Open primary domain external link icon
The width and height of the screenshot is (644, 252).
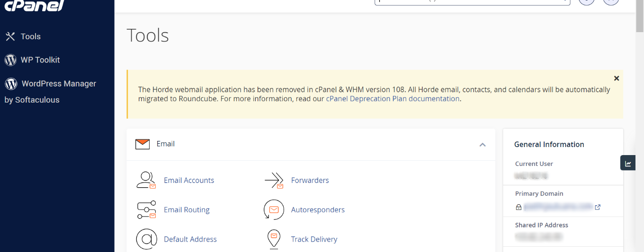[598, 207]
